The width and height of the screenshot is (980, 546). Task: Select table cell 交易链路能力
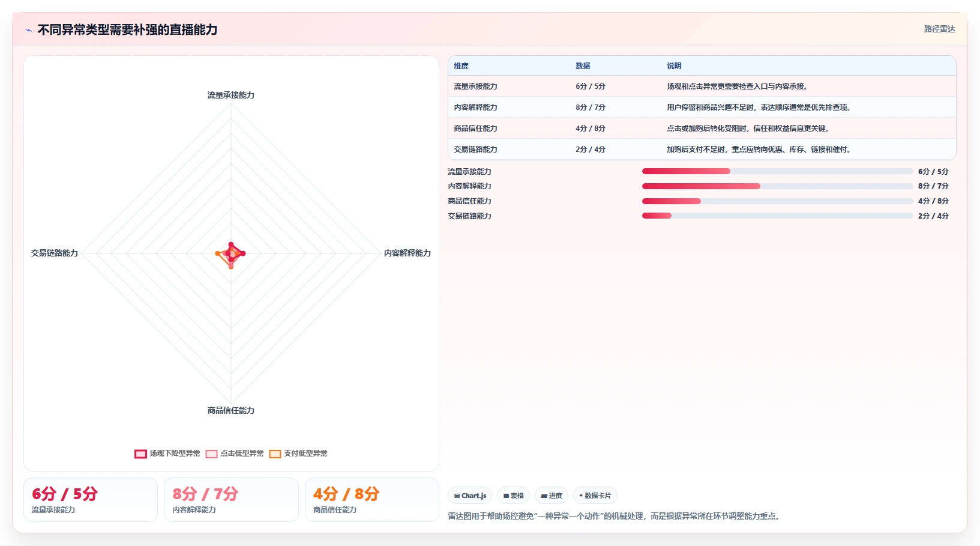(x=475, y=150)
